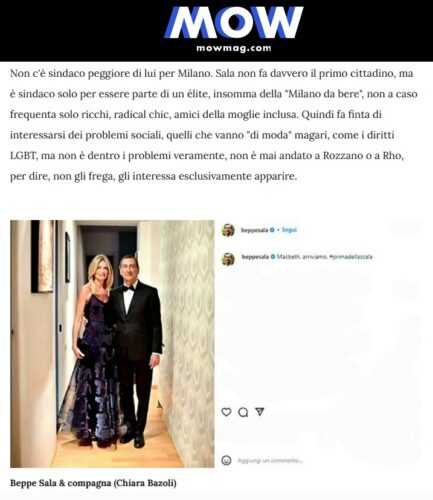The width and height of the screenshot is (433, 500).
Task: Click the word LGBT in the article text
Action: pyautogui.click(x=23, y=156)
